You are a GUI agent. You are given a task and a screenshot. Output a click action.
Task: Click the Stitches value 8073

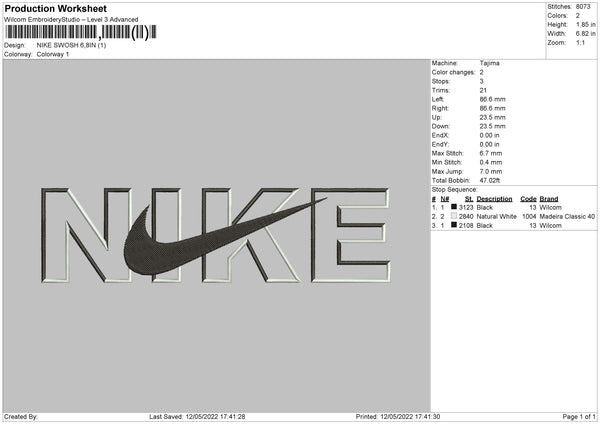tap(583, 7)
